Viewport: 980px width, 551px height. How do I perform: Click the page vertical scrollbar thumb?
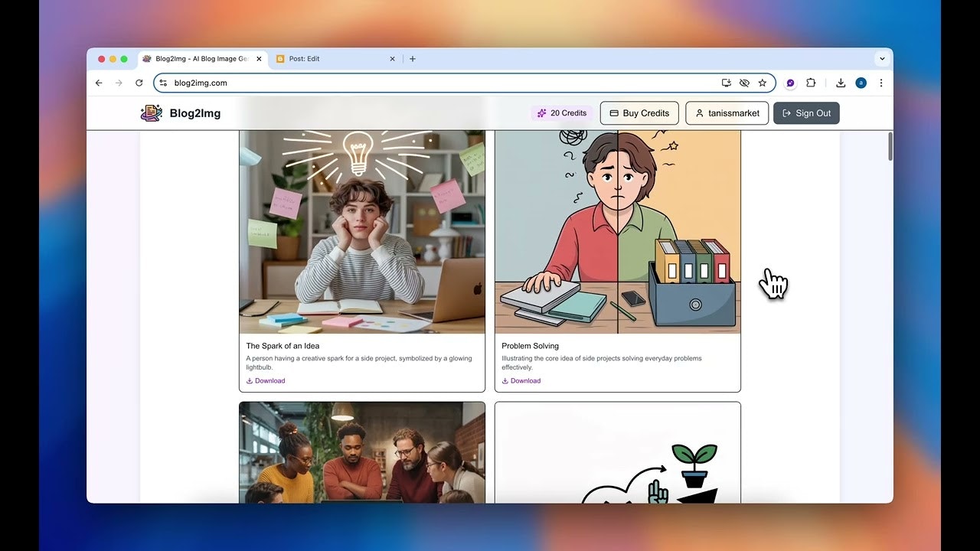pyautogui.click(x=890, y=146)
